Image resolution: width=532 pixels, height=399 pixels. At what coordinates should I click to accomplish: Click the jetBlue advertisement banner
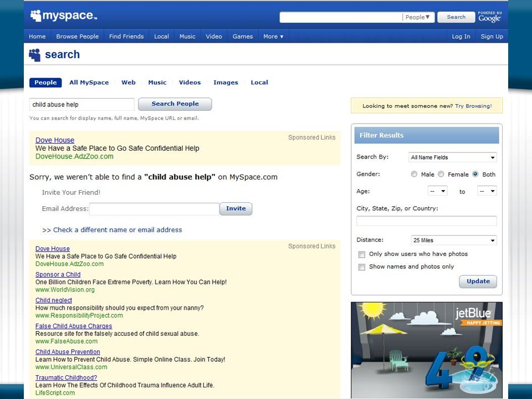point(427,350)
